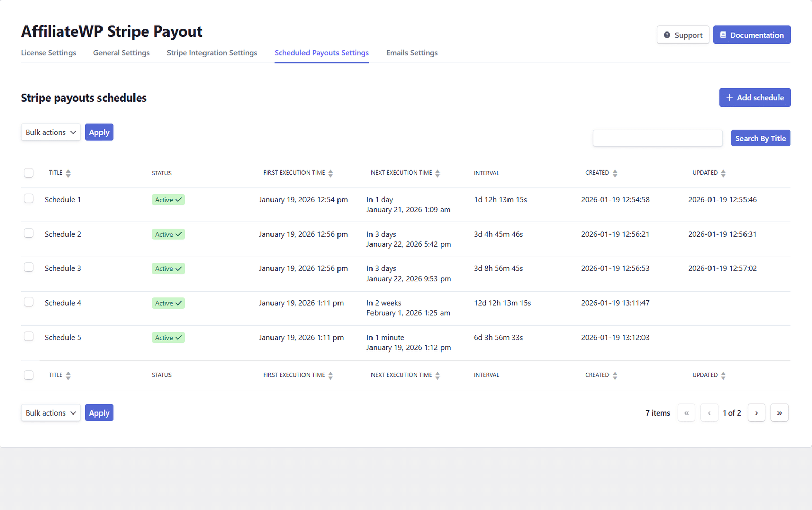Go to the first page of schedules

686,413
